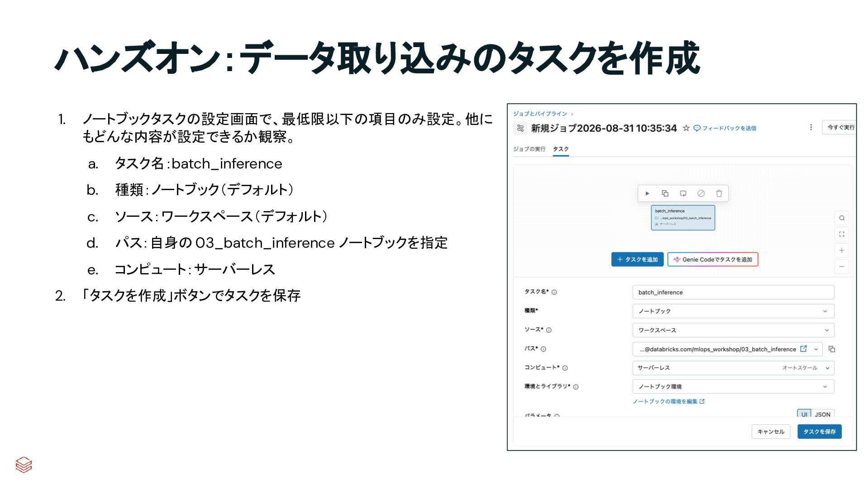Copy the notebook path with copy icon
The width and height of the screenshot is (868, 489).
tap(831, 349)
